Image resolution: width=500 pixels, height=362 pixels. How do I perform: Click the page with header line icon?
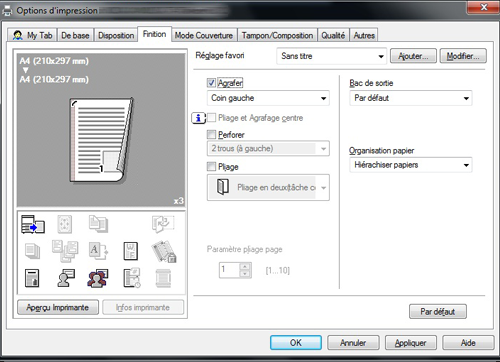32,278
